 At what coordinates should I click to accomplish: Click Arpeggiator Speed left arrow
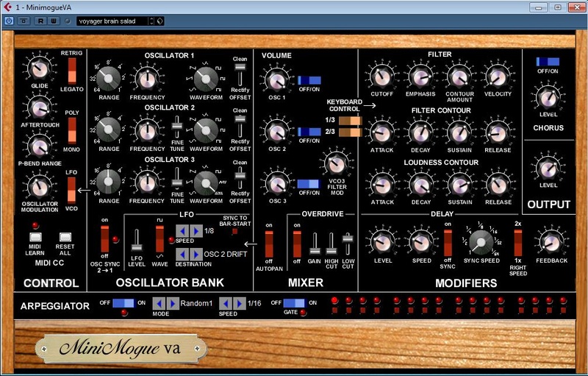click(x=226, y=303)
